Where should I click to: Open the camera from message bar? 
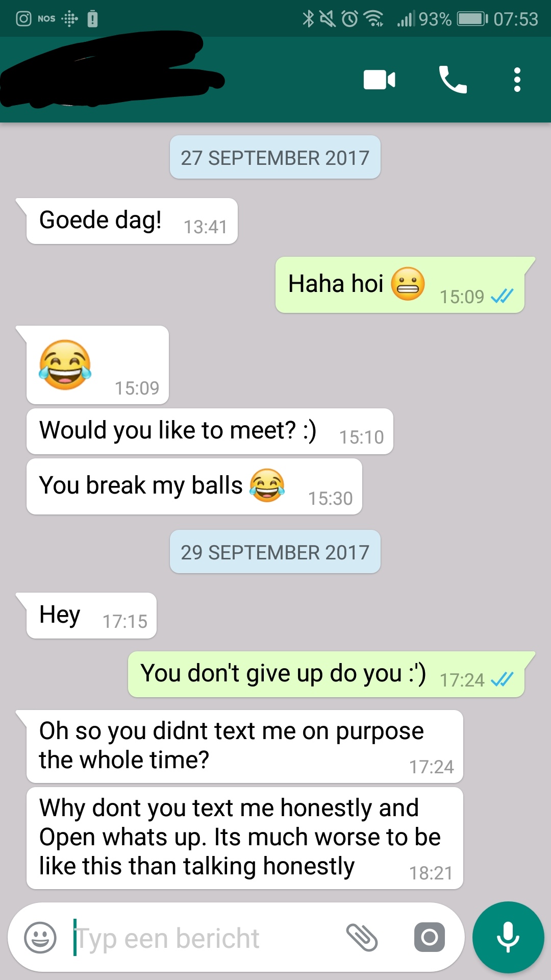pyautogui.click(x=430, y=937)
